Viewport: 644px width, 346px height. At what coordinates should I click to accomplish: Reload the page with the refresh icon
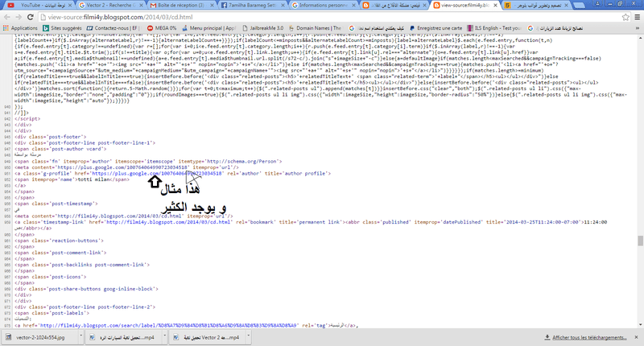[31, 17]
